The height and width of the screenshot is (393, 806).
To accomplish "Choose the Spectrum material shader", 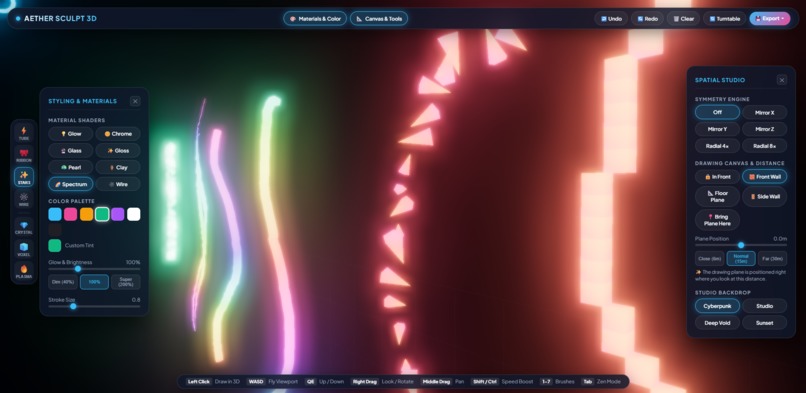I will click(x=71, y=184).
